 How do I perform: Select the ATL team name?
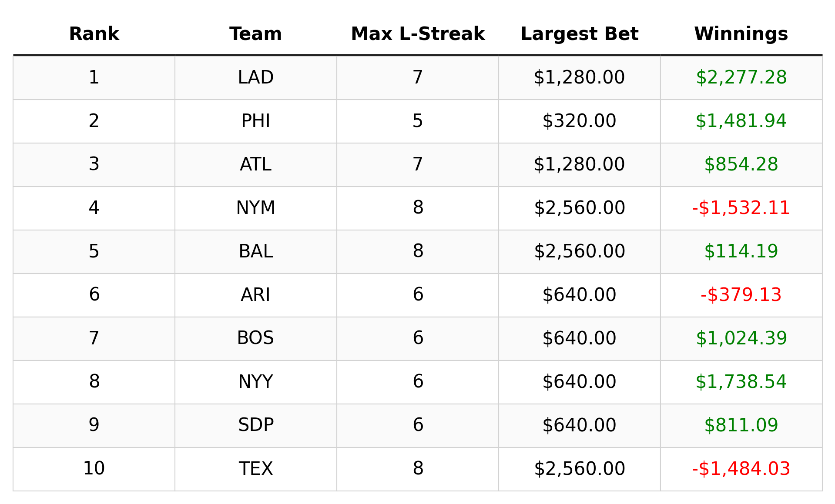pyautogui.click(x=255, y=164)
